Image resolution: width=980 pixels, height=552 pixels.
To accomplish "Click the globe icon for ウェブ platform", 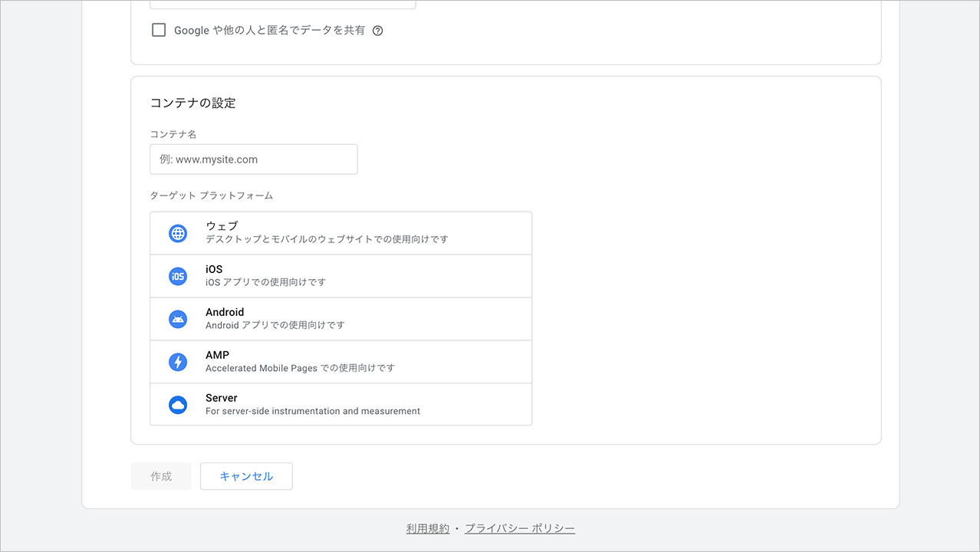I will click(177, 233).
